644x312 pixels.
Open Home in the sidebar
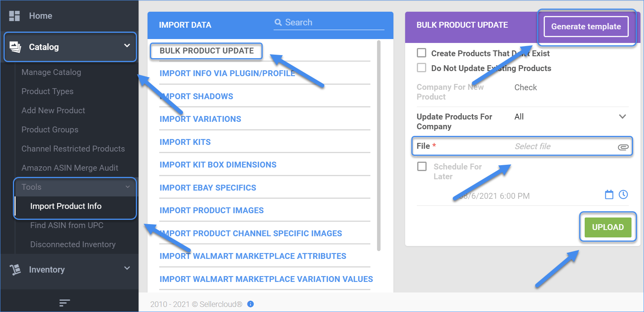click(41, 16)
